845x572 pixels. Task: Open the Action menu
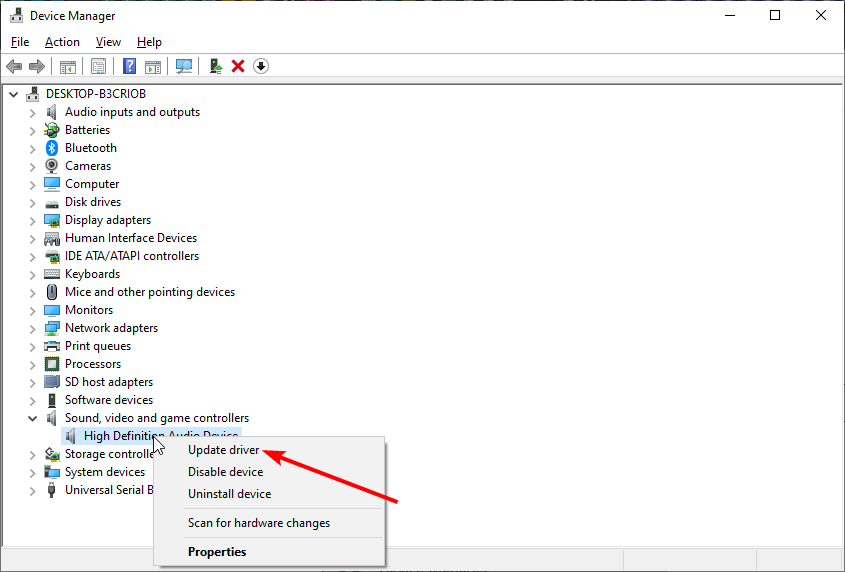(x=62, y=42)
